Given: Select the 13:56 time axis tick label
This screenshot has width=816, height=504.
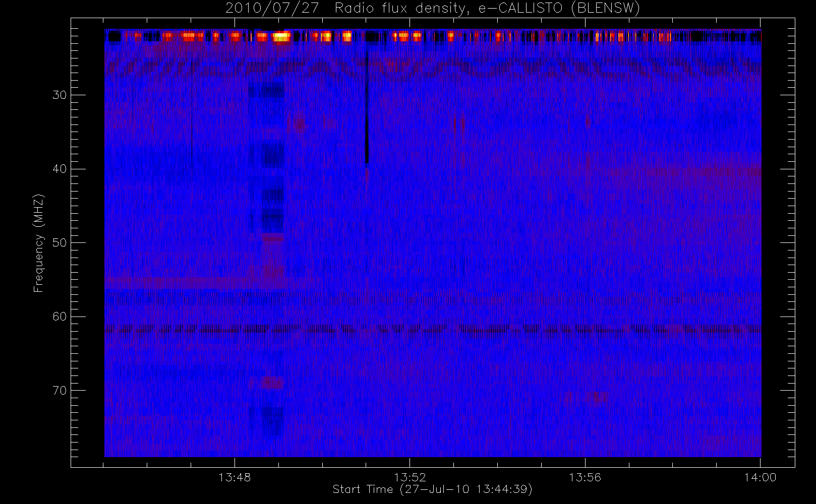Looking at the screenshot, I should tap(585, 477).
